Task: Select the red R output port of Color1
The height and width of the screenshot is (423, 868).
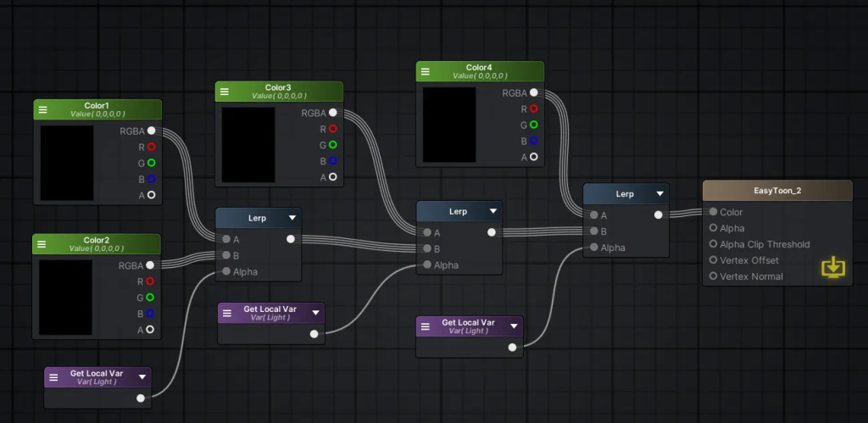Action: click(x=151, y=147)
